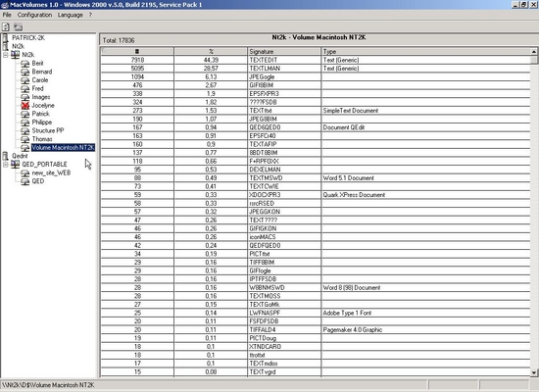This screenshot has height=392, width=539.
Task: Click the table scrollbar up arrow
Action: 534,52
